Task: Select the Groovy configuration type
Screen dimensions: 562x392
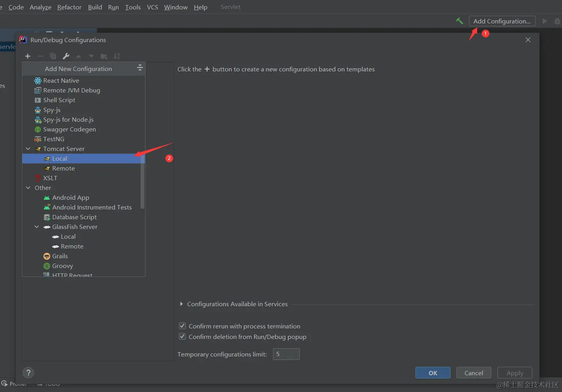Action: tap(83, 266)
